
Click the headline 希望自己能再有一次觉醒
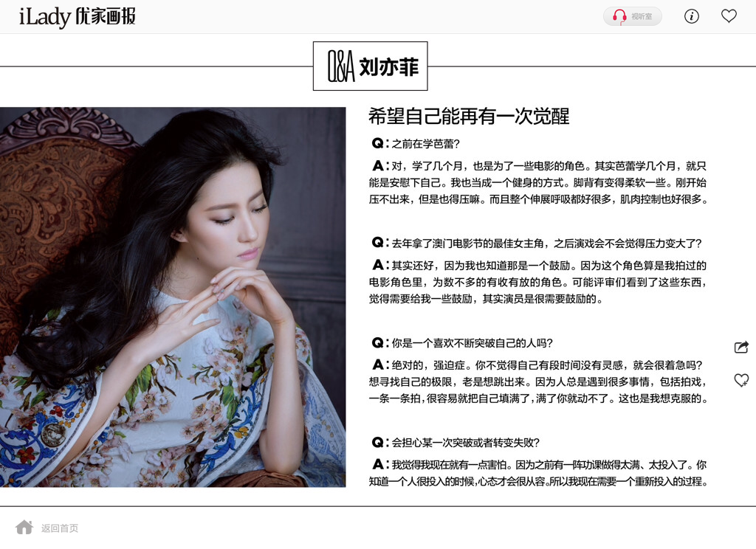coord(469,116)
